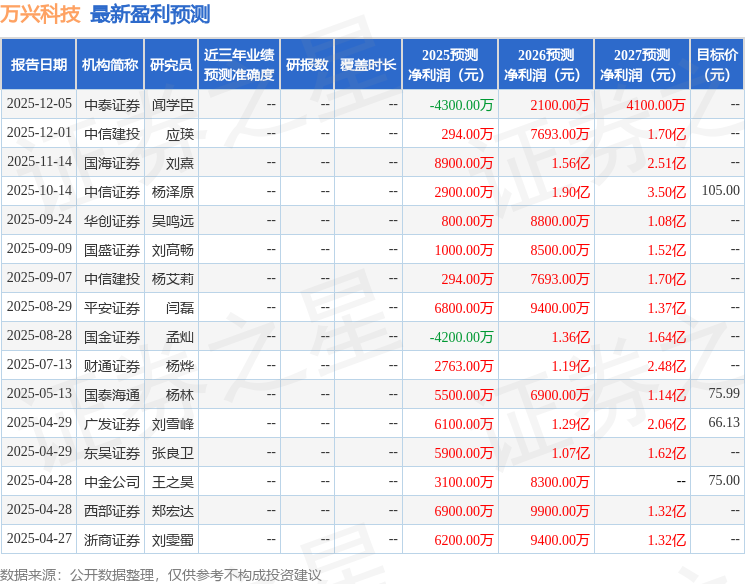Click the 机构简称 column header
745x584 pixels.
tap(110, 65)
